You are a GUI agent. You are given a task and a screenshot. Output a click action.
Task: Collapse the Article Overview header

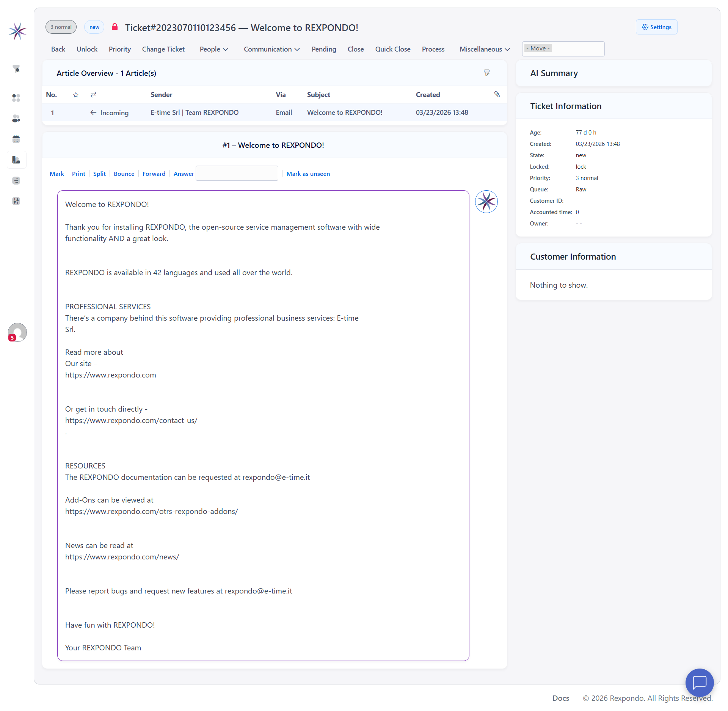275,73
